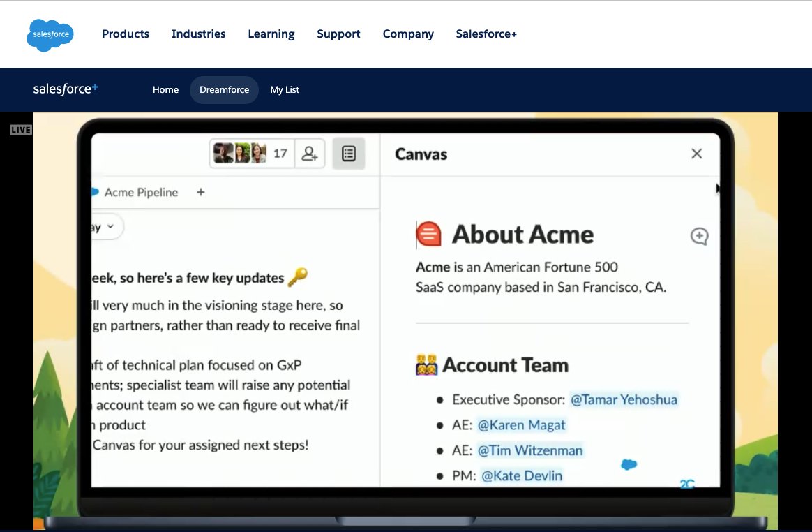Open the member avatars showing 17
Viewport: 812px width, 532px height.
click(x=251, y=154)
